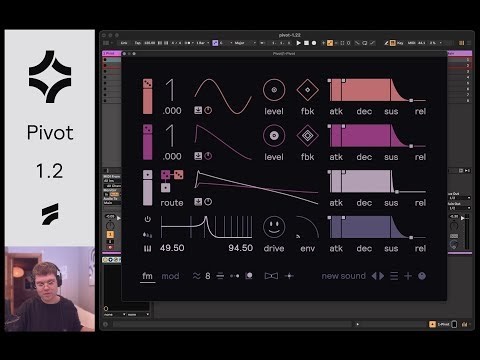Toggle the power icon under the route envelope
Viewport: 480px width, 360px height.
pos(208,202)
